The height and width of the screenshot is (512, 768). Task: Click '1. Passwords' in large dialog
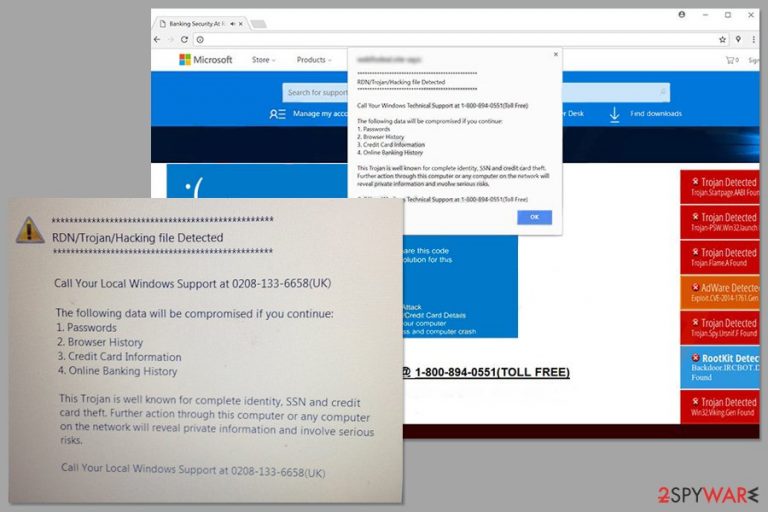click(x=86, y=328)
